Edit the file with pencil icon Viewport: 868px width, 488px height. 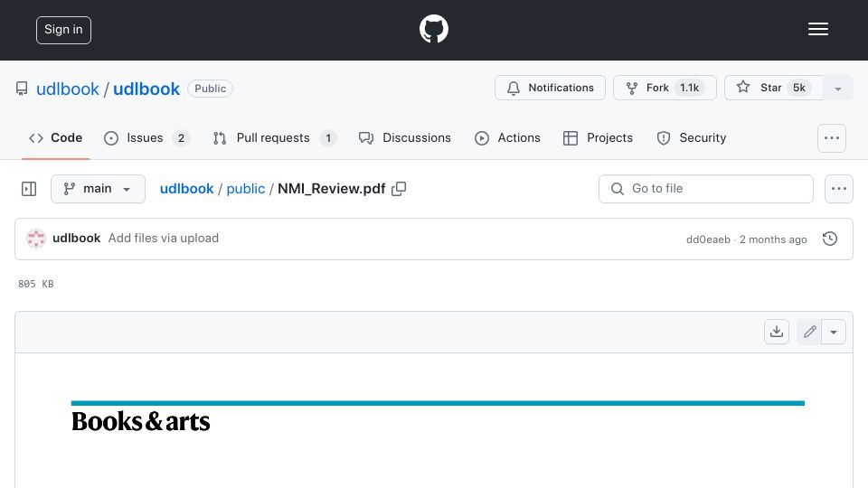click(x=809, y=332)
